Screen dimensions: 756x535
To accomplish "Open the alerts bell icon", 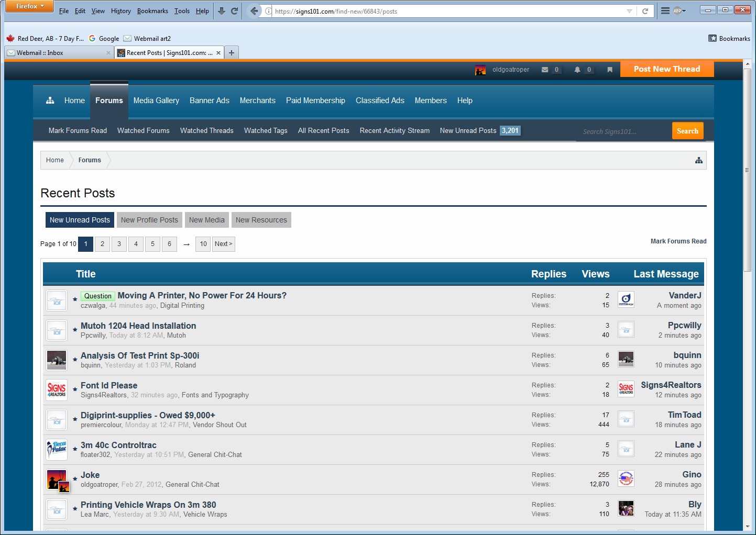I will pyautogui.click(x=577, y=70).
